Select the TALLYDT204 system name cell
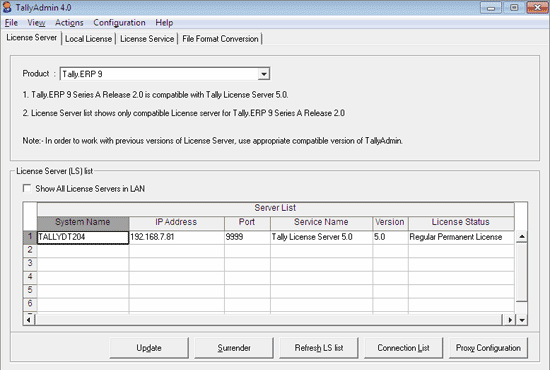The width and height of the screenshot is (550, 370). [x=83, y=237]
